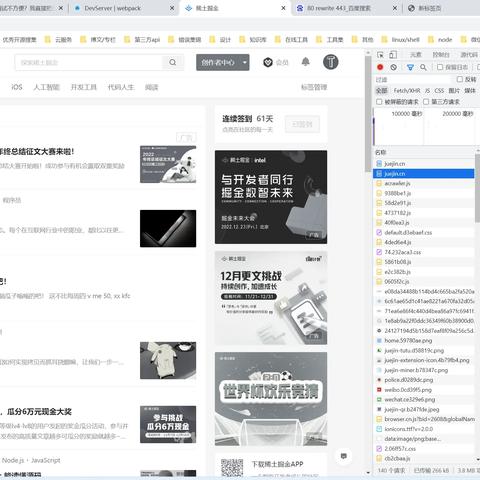Expand the 创作者中心 dropdown arrow

click(x=245, y=62)
